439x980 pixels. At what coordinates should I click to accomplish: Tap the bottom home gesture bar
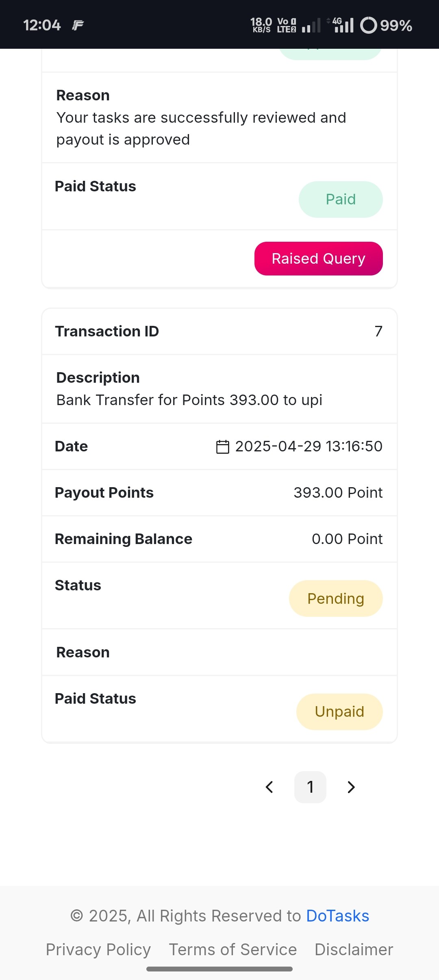[219, 969]
